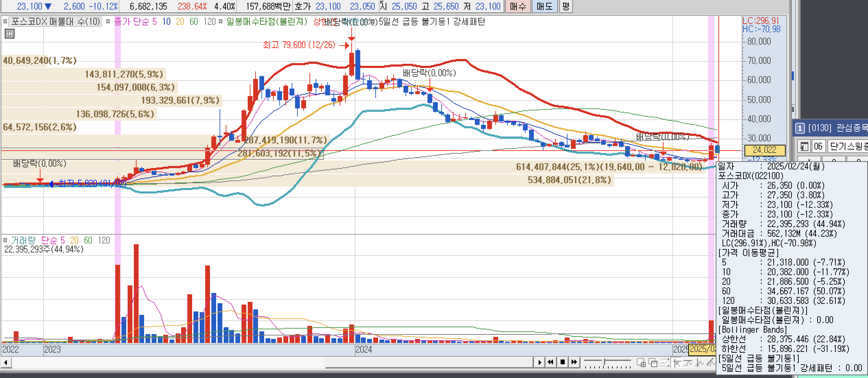This screenshot has width=868, height=378.
Task: Toggle the 일봉매수타점(볼린저) indicator checkbox
Action: tap(221, 22)
